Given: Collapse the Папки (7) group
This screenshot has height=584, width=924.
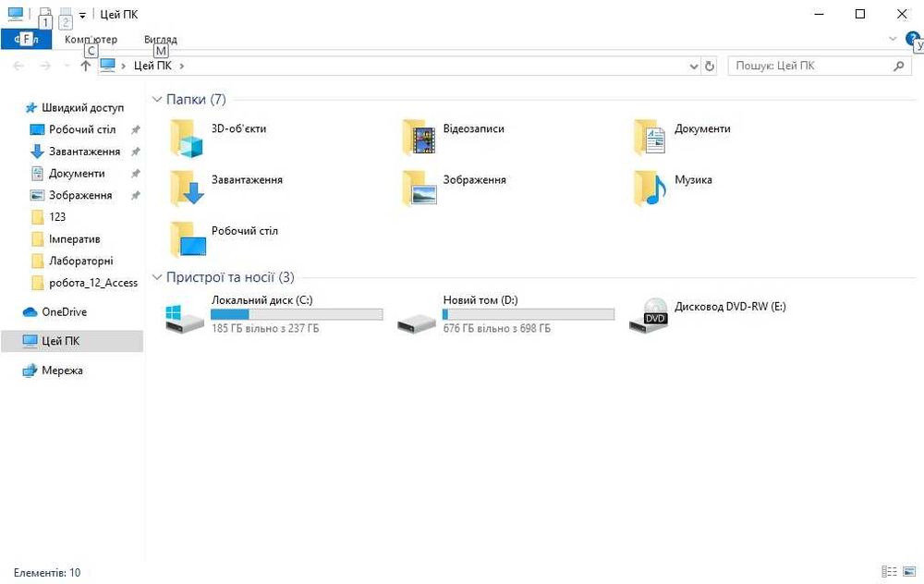Looking at the screenshot, I should 157,99.
